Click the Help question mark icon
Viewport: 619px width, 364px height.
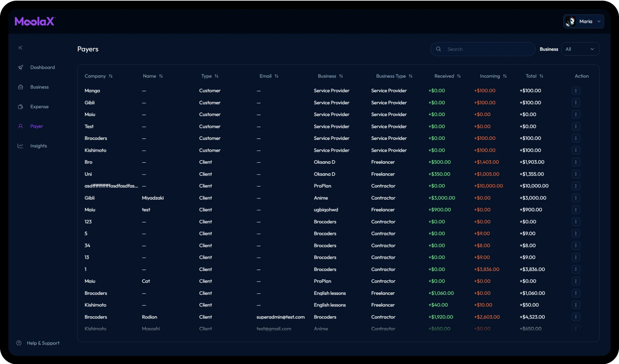point(19,343)
